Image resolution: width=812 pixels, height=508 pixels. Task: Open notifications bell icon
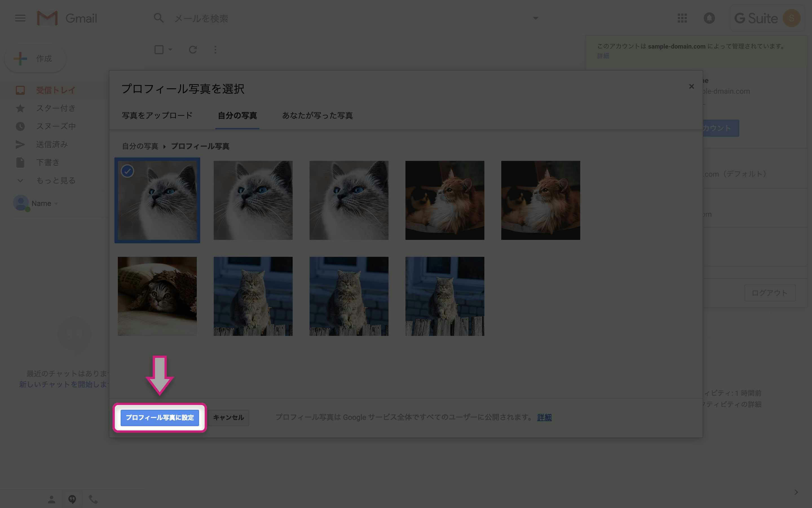tap(709, 18)
